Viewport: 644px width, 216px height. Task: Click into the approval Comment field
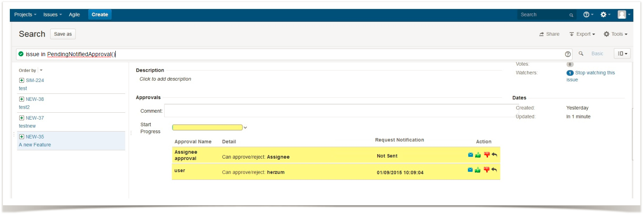point(340,111)
